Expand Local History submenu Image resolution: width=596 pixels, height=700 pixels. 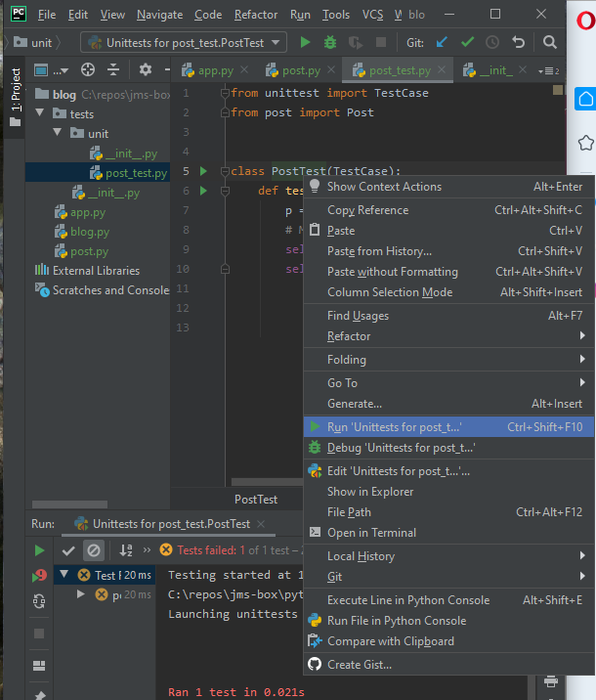coord(448,556)
